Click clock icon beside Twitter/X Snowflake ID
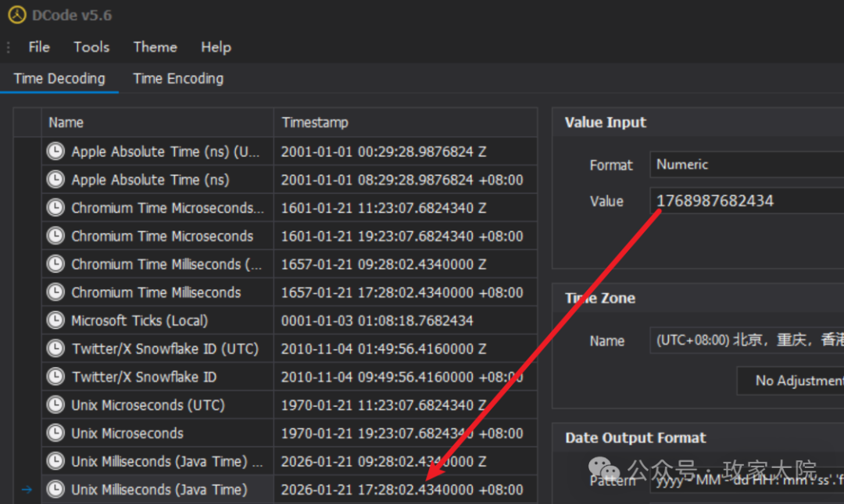 pos(55,377)
